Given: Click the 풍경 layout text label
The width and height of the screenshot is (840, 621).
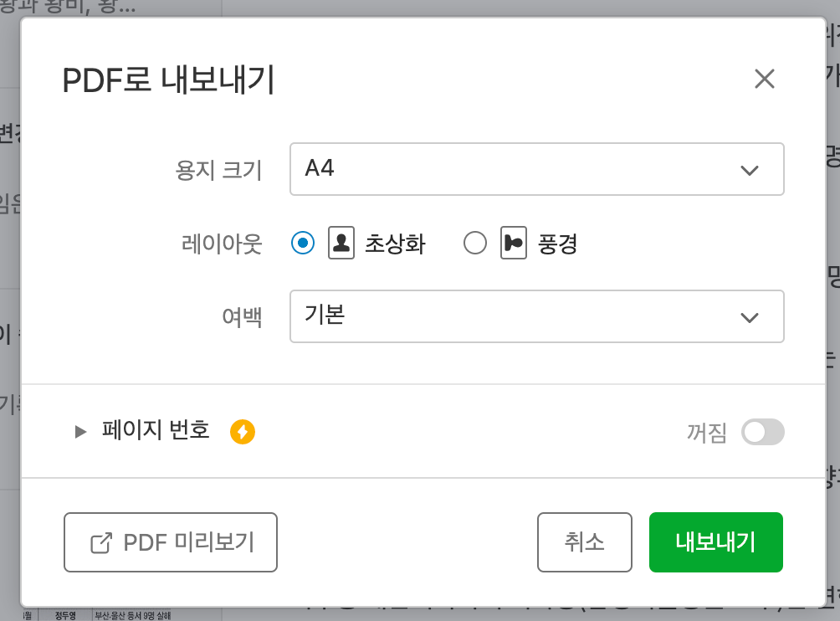Looking at the screenshot, I should click(557, 244).
